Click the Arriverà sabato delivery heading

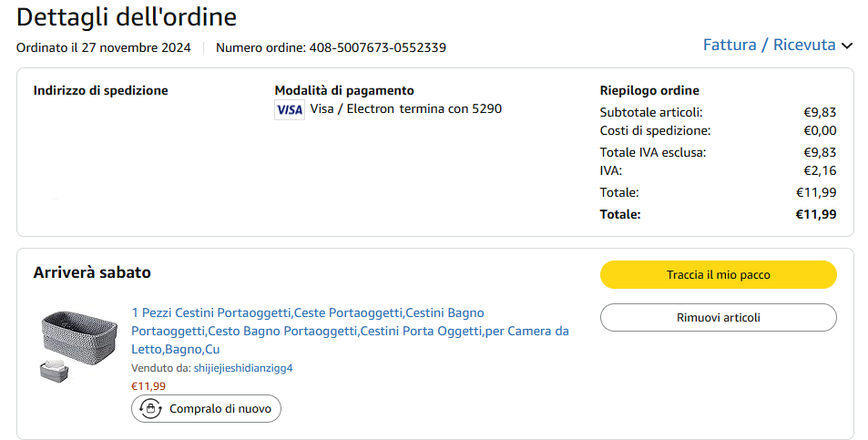click(x=92, y=272)
